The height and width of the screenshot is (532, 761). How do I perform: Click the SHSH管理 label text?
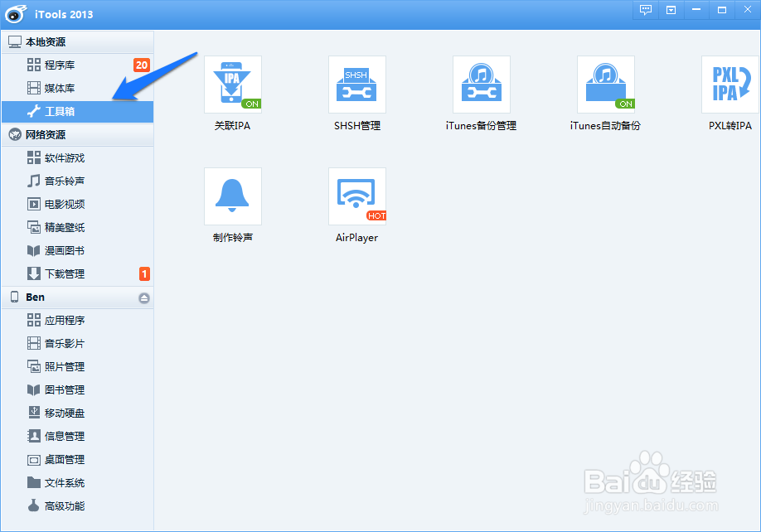coord(357,126)
